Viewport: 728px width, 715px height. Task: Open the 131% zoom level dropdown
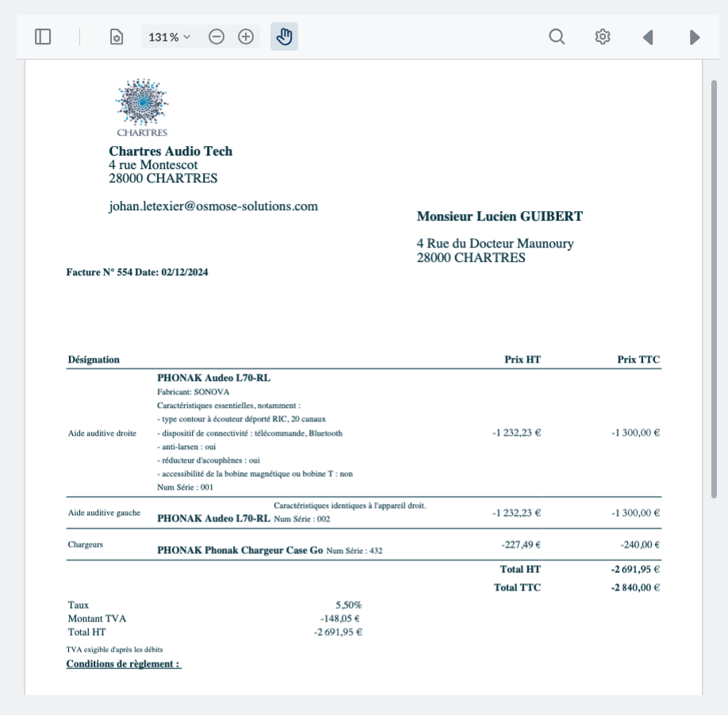pos(168,37)
